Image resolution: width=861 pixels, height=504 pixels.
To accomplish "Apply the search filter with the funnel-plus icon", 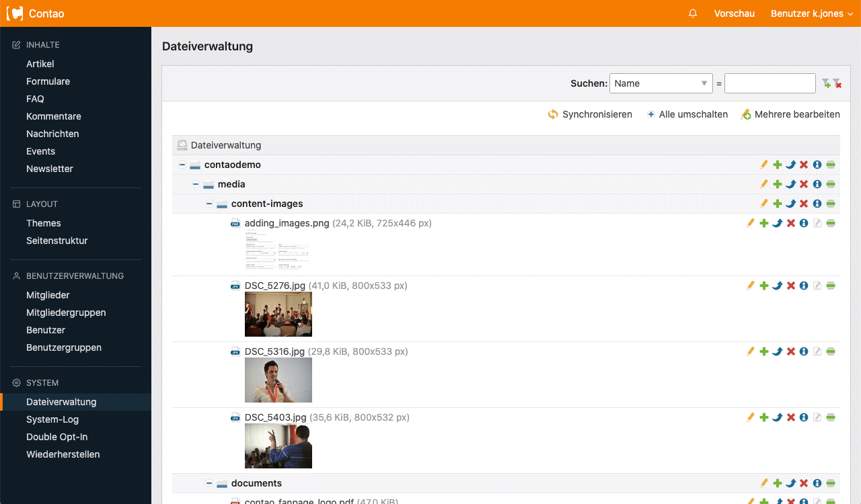I will 826,83.
